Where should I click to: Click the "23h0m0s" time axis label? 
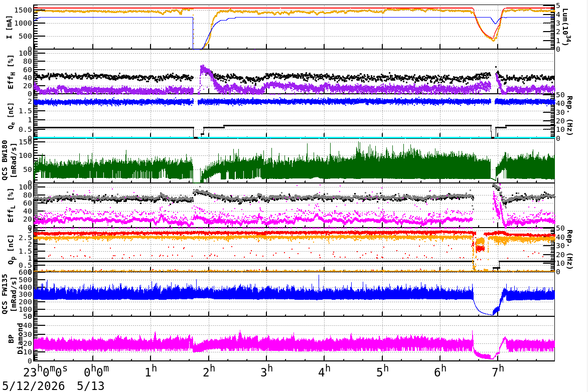coord(45,372)
